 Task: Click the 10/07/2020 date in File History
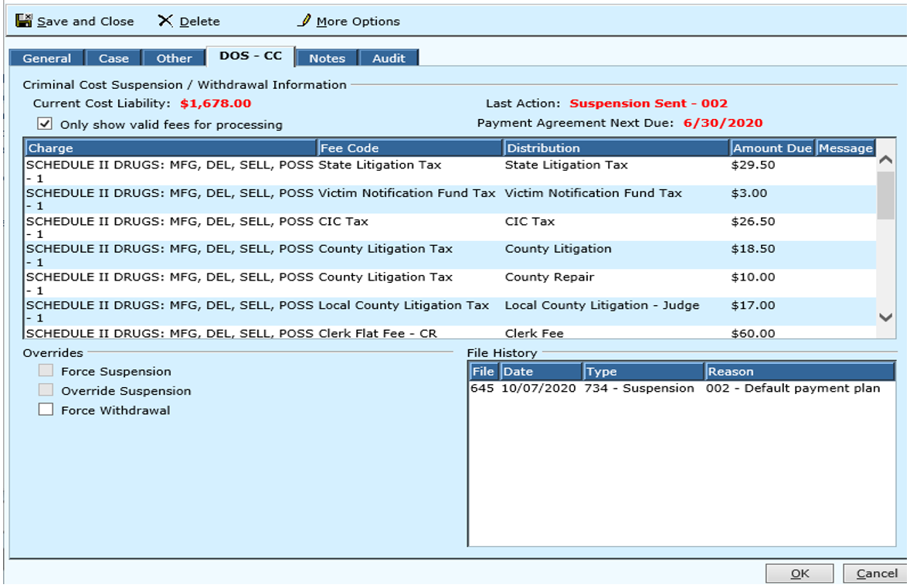[x=538, y=389]
